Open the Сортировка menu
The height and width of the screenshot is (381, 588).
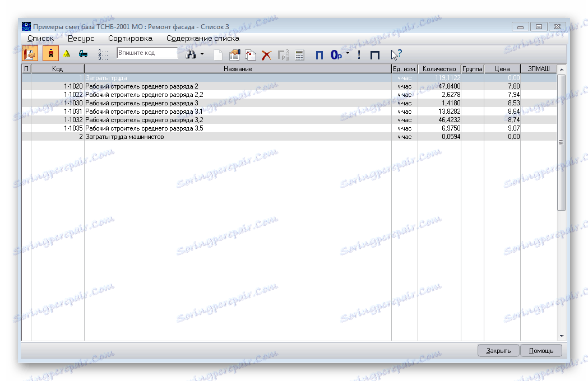[130, 38]
